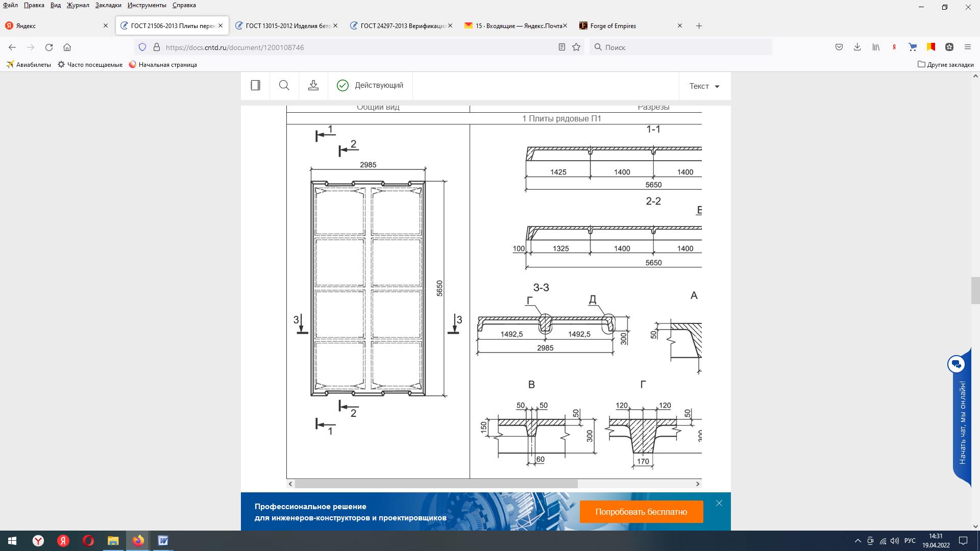Viewport: 980px width, 551px height.
Task: Open the Правка menu
Action: tap(34, 5)
